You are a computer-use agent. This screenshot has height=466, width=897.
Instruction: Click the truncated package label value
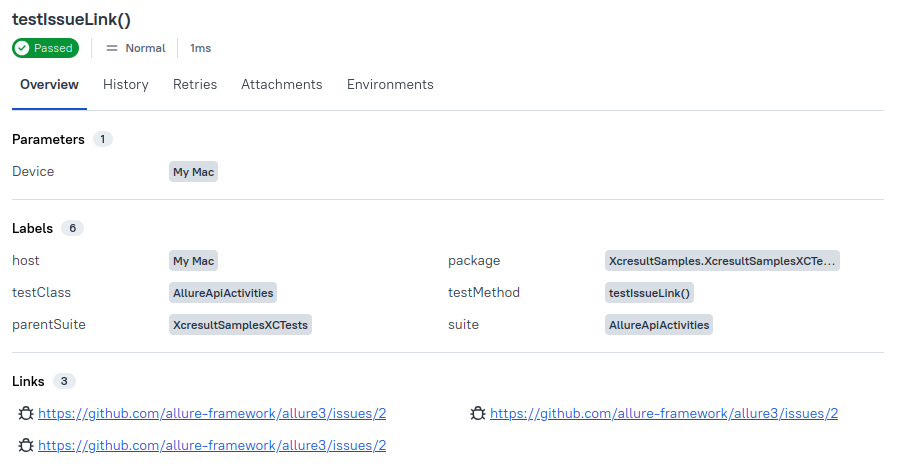(722, 261)
